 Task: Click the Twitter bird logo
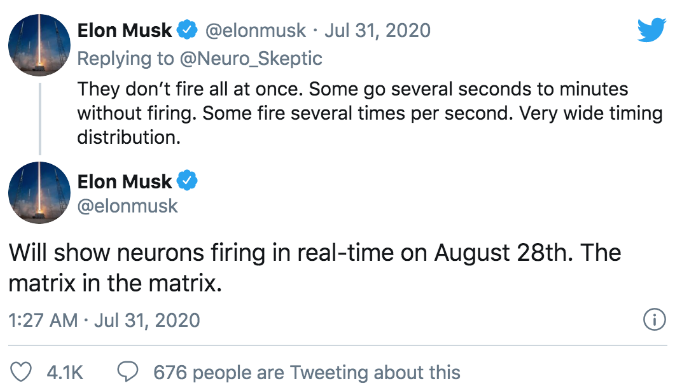[651, 30]
